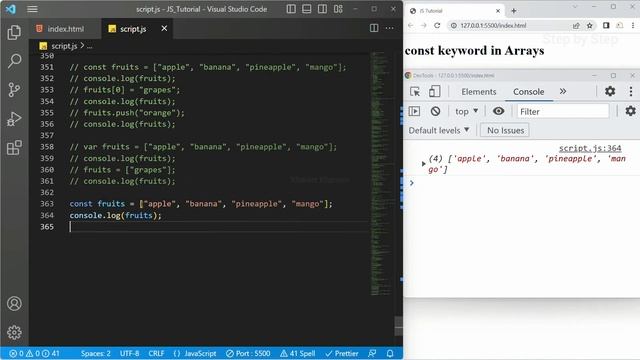
Task: Bookmark this page with the star icon
Action: 589,25
